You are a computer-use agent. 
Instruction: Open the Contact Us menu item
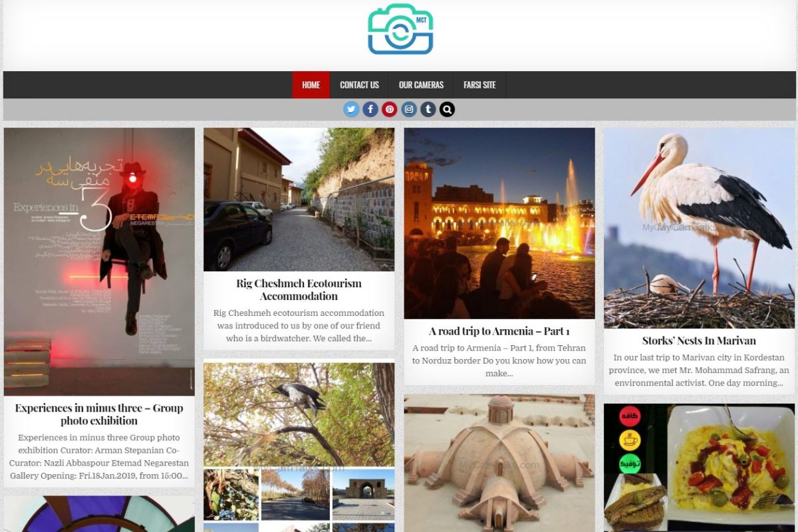pyautogui.click(x=360, y=85)
